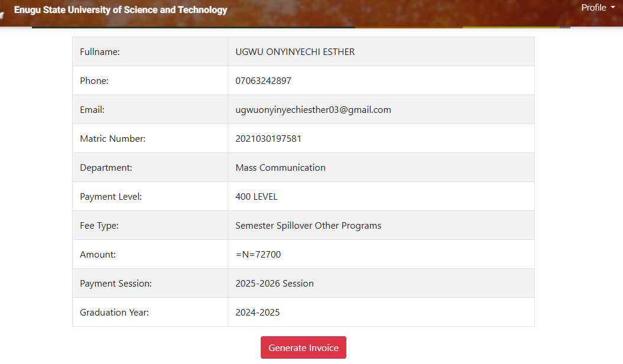Click the Mass Communication department value
Screen dimensions: 623x364
(280, 168)
